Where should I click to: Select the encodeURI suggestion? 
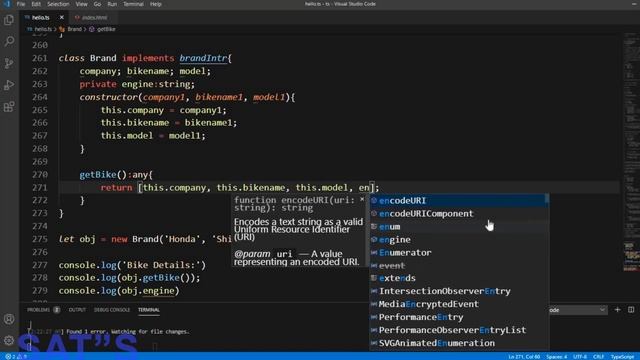(457, 200)
